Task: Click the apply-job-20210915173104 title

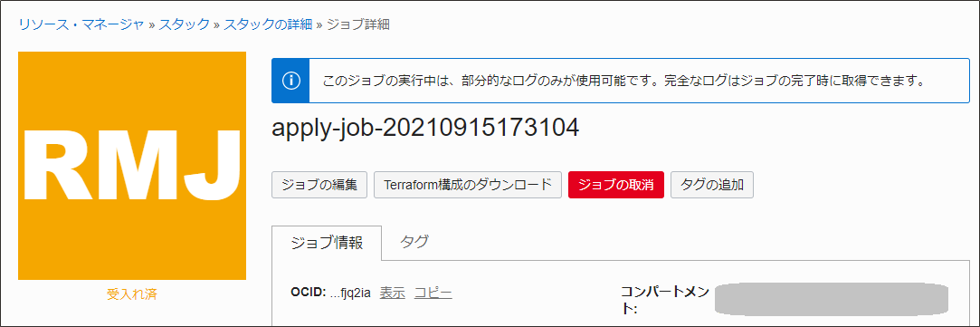Action: pos(425,128)
